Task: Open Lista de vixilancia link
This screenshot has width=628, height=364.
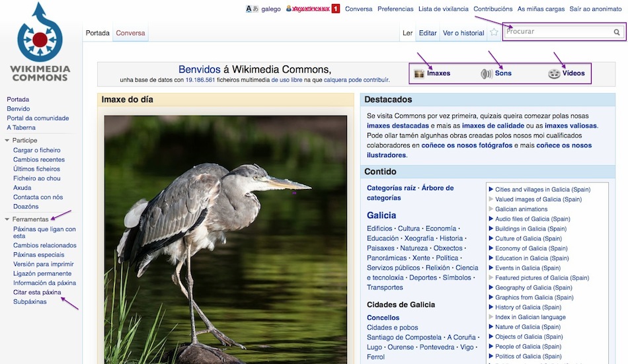Action: click(444, 9)
